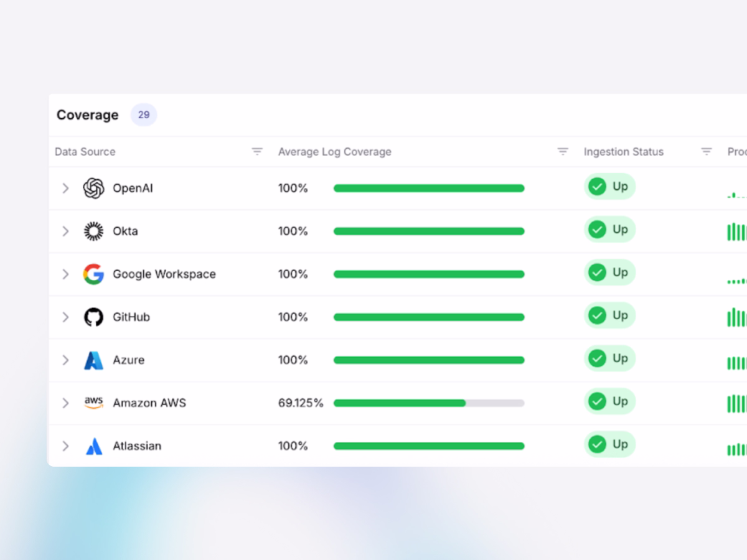Click the Azure logo icon
The height and width of the screenshot is (560, 747).
[93, 360]
